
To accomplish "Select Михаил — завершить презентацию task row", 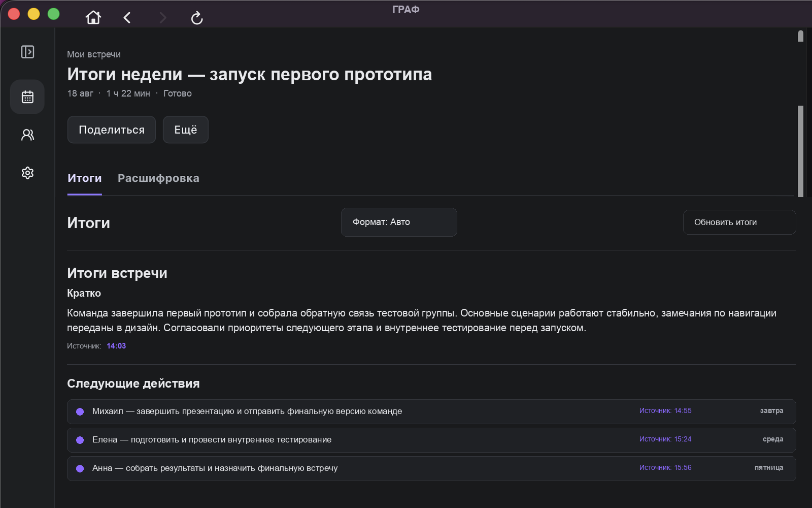I will click(431, 411).
